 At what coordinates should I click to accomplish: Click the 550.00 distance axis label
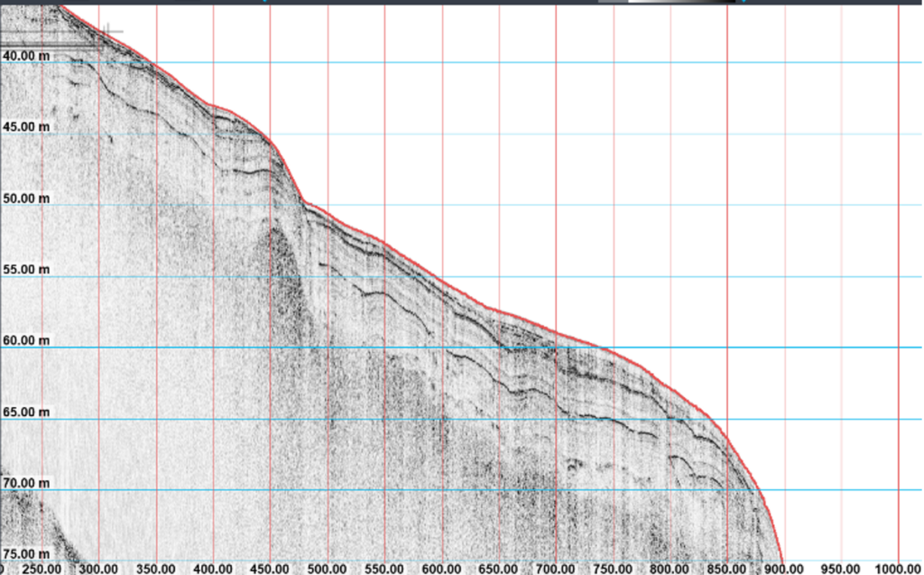tap(384, 570)
